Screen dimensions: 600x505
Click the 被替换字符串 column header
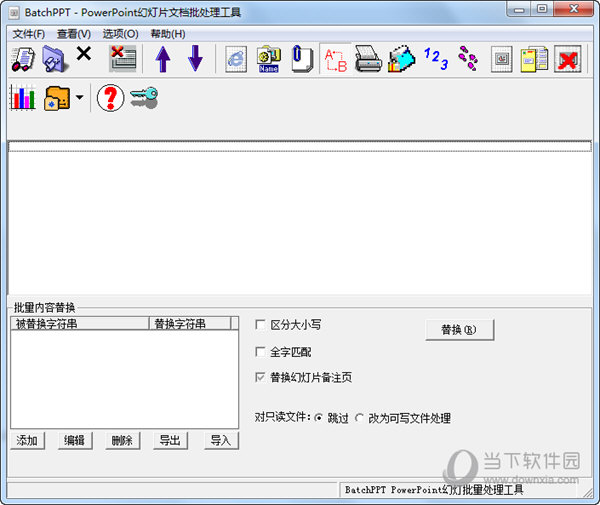pyautogui.click(x=80, y=324)
